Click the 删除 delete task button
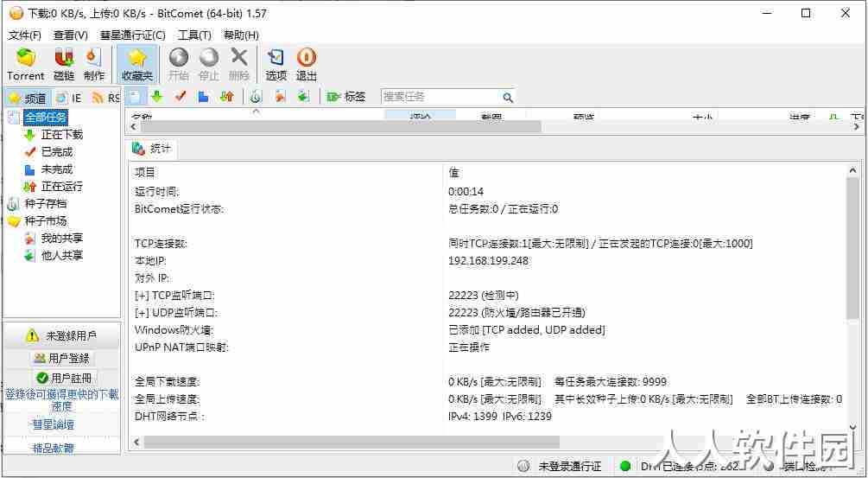Image resolution: width=868 pixels, height=478 pixels. [x=239, y=65]
